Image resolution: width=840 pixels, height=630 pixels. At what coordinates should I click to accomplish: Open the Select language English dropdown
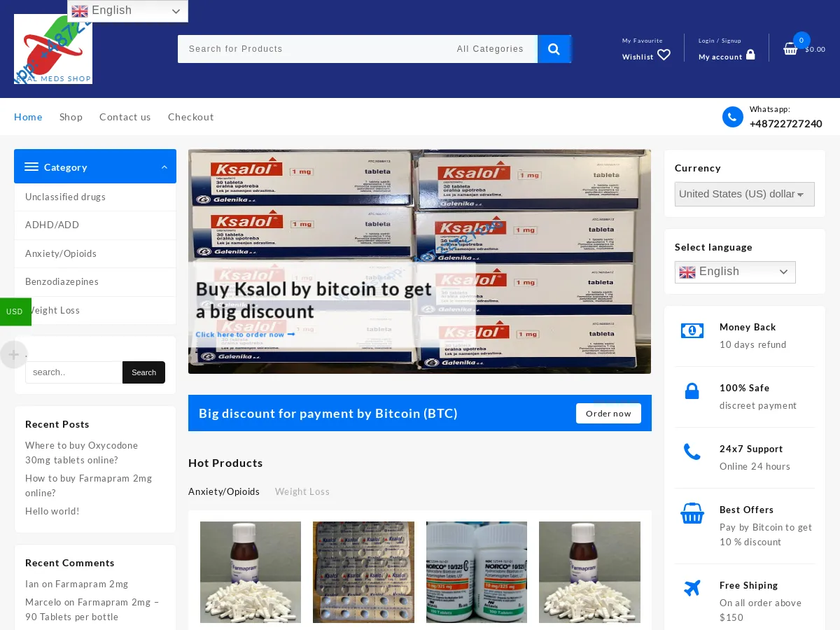coord(735,272)
